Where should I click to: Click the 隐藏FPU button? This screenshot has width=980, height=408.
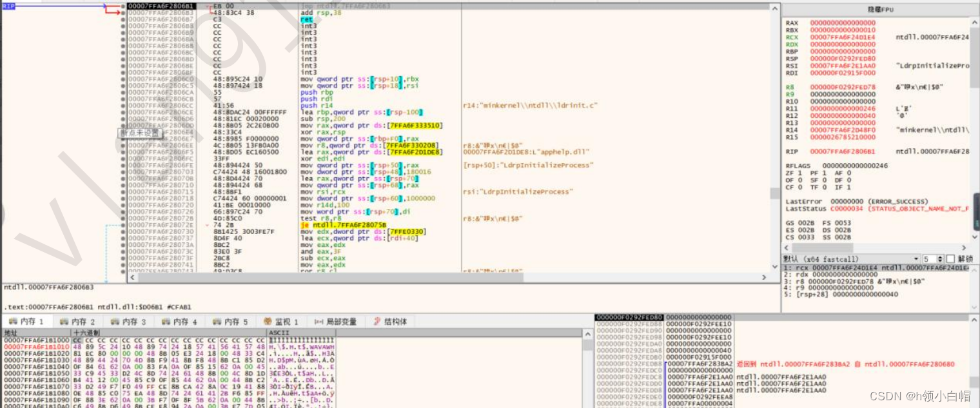point(879,10)
